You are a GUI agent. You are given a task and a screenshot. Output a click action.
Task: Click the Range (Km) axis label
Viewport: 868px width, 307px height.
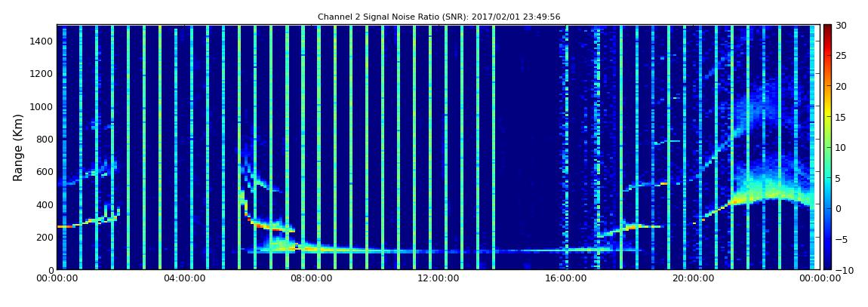[18, 148]
